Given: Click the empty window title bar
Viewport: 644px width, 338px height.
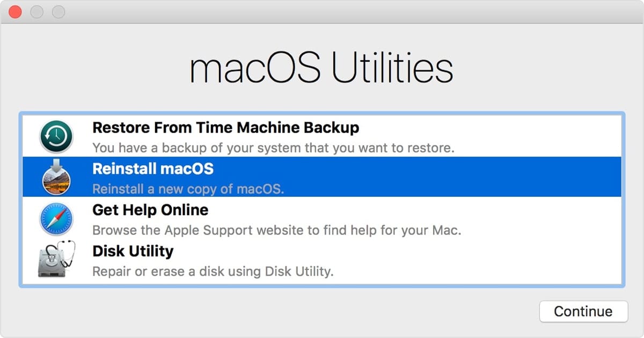Looking at the screenshot, I should [349, 11].
